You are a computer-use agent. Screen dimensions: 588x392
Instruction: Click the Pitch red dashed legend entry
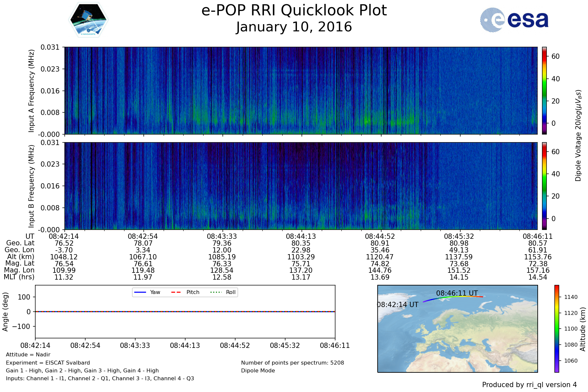point(185,292)
